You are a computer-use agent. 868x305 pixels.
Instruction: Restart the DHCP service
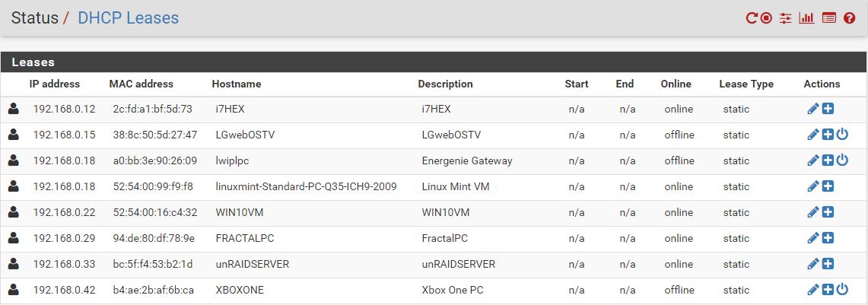752,18
